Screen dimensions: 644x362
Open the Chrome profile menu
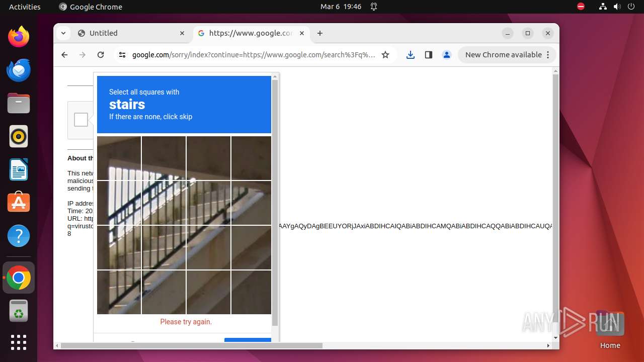[x=447, y=55]
